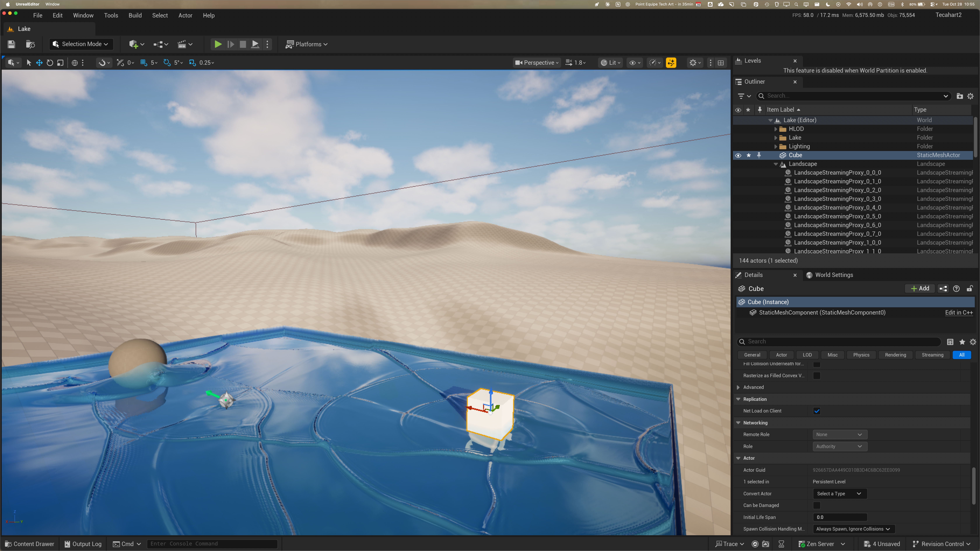This screenshot has width=980, height=551.
Task: Open the cinematics clapperboard dropdown
Action: (185, 44)
